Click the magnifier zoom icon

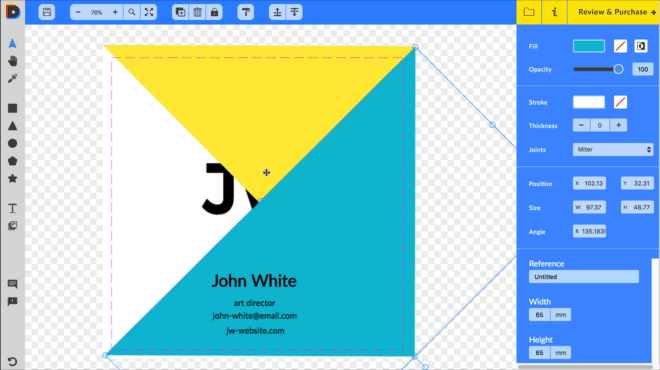click(x=132, y=12)
